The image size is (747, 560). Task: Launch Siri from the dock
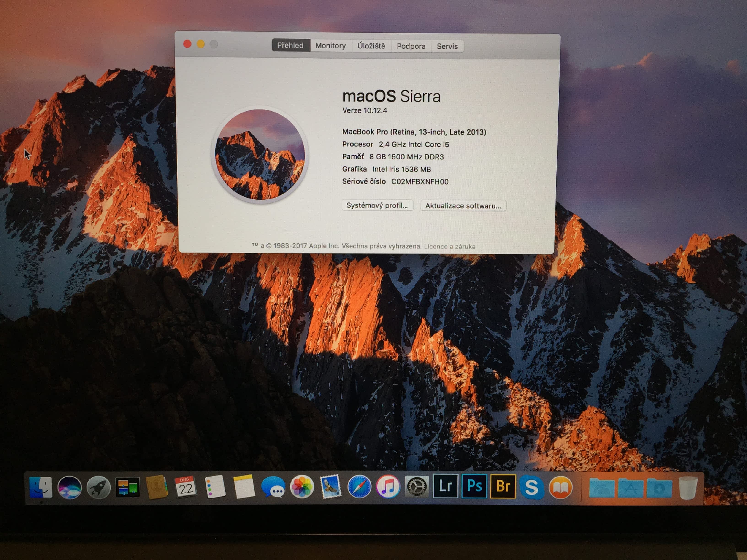pyautogui.click(x=70, y=487)
